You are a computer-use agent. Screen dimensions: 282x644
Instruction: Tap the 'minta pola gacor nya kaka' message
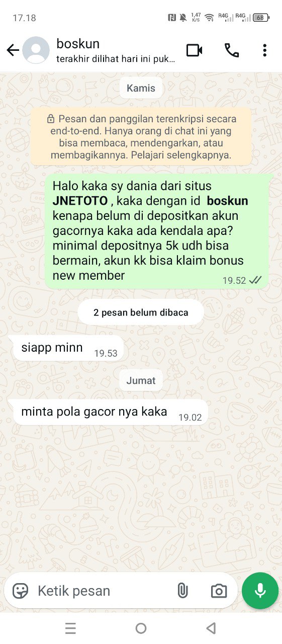[x=108, y=413]
